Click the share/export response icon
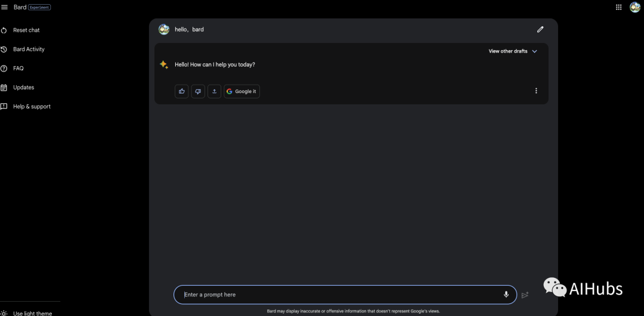This screenshot has width=644, height=316. tap(214, 91)
